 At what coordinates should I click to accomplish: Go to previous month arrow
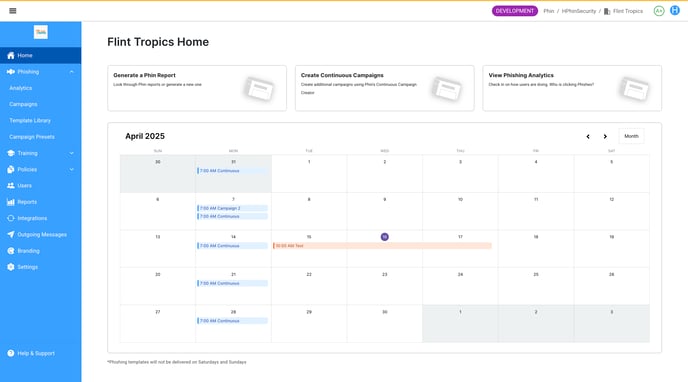[x=588, y=136]
